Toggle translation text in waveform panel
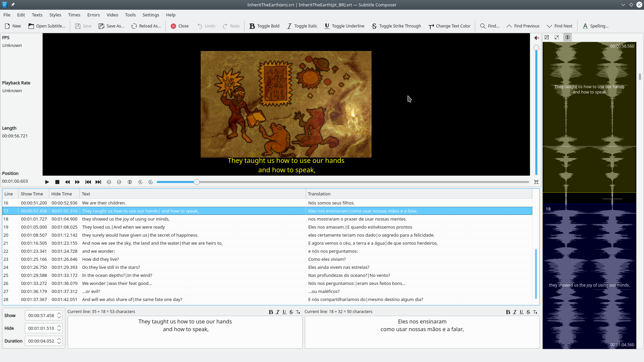Image resolution: width=644 pixels, height=362 pixels. pos(567,37)
